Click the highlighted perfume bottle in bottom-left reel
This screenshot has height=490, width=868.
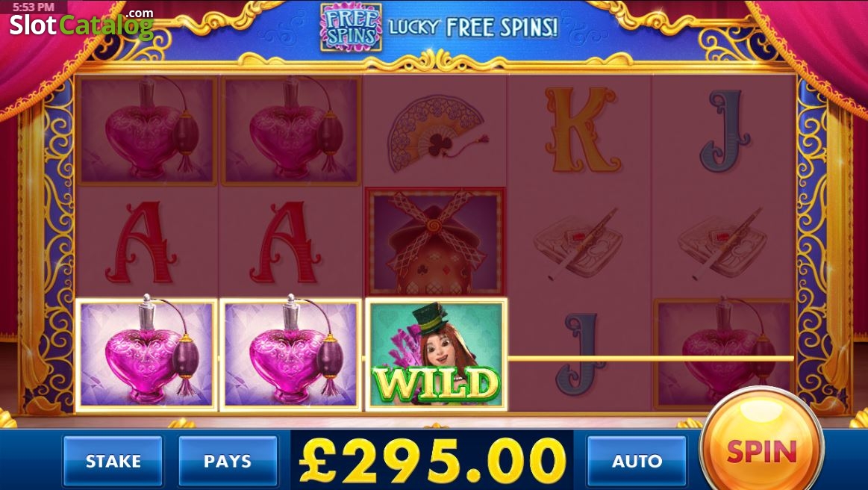click(146, 355)
